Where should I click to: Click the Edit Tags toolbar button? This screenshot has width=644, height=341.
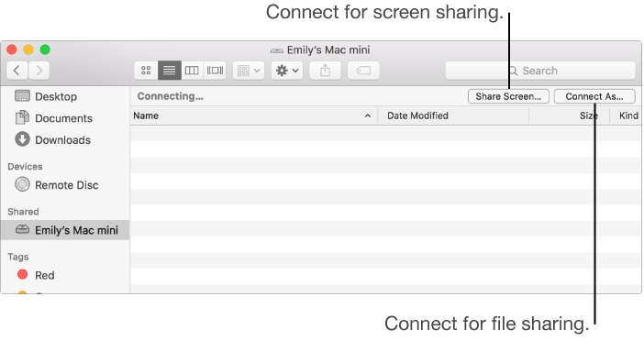pyautogui.click(x=363, y=71)
